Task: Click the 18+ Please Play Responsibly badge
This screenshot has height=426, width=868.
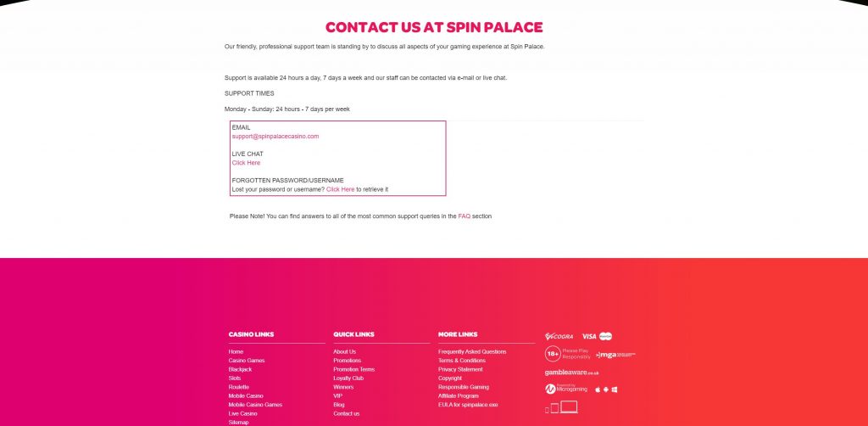Action: (x=567, y=354)
